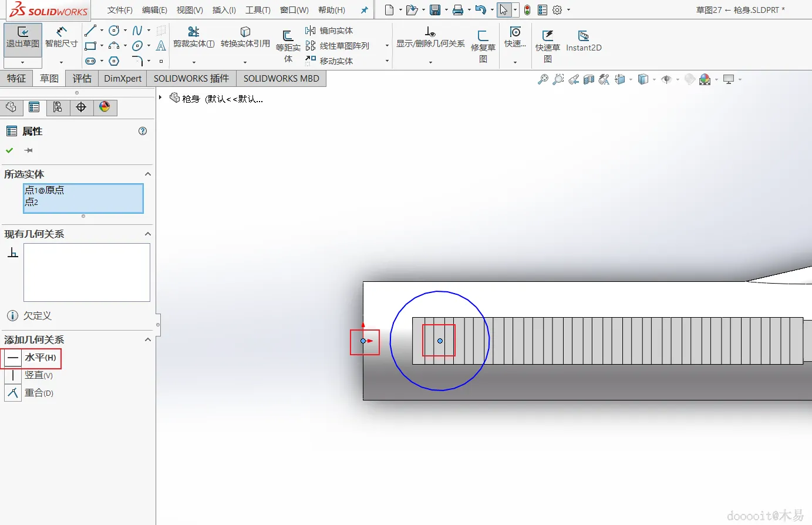Open the dropdown arrow beside the line tool

tap(102, 31)
